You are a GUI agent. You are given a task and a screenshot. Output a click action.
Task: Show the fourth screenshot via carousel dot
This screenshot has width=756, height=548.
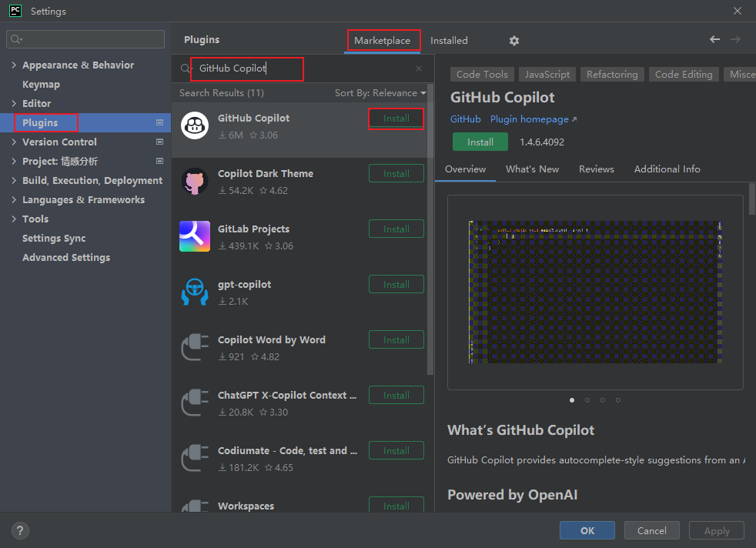pos(617,400)
